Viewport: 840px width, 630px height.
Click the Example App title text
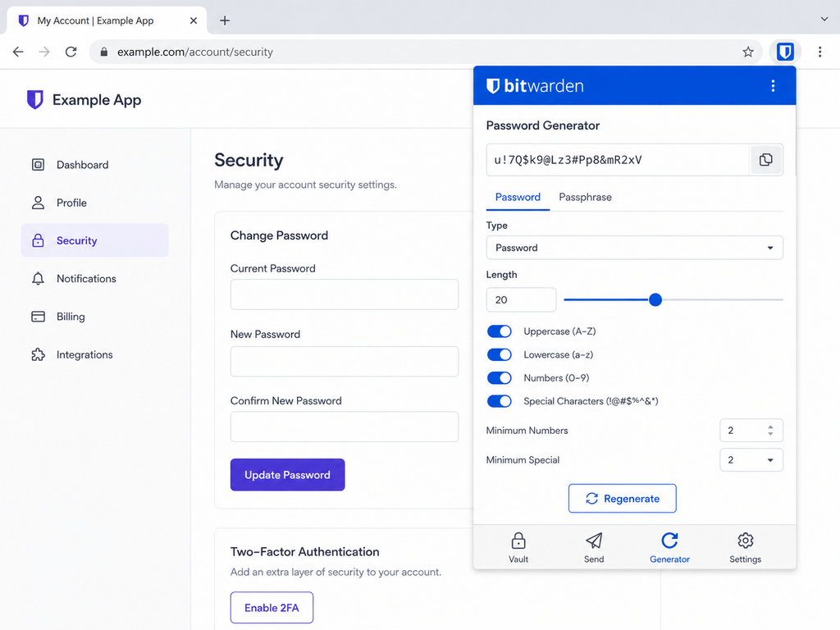[97, 100]
